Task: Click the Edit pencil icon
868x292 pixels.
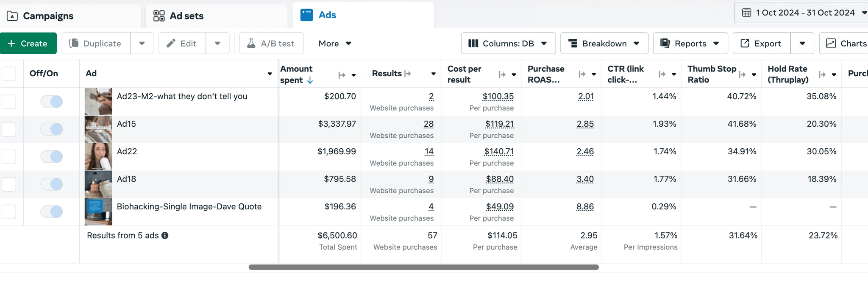Action: tap(171, 43)
